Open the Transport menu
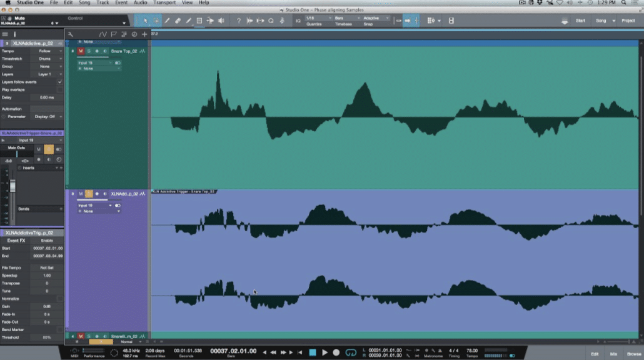 (164, 2)
